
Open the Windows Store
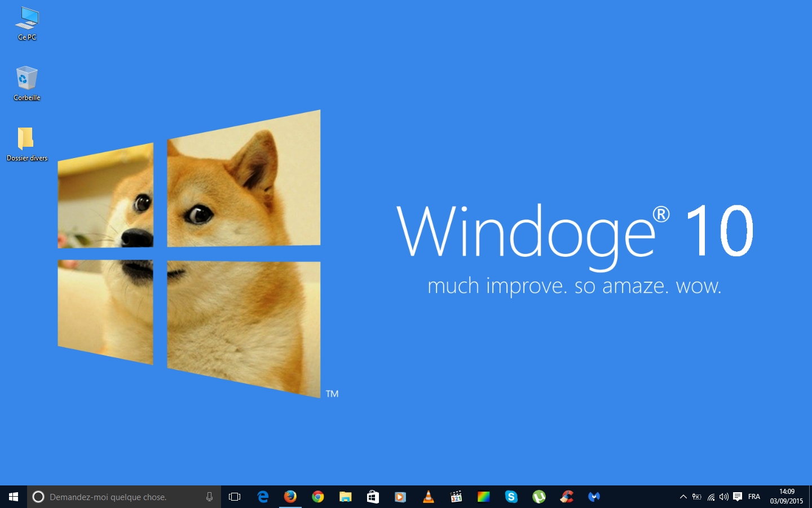pos(373,497)
